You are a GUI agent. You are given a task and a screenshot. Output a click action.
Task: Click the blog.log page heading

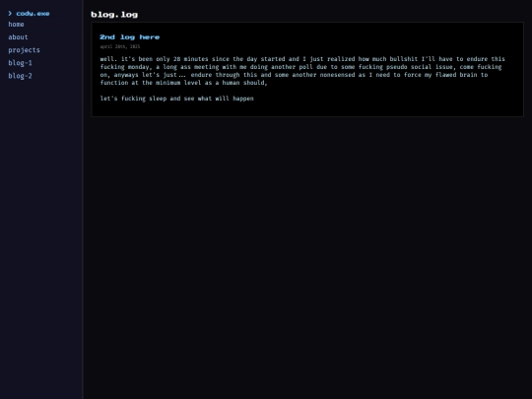[114, 15]
